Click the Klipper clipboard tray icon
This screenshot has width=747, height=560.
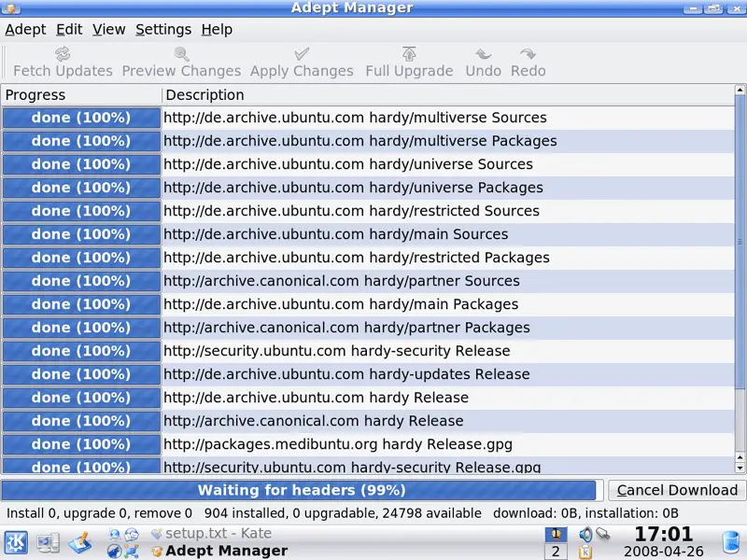tap(585, 552)
